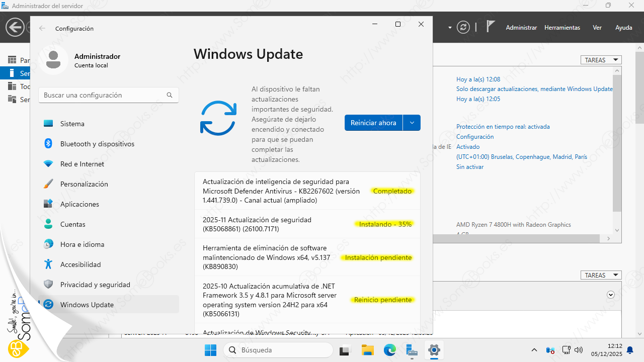The height and width of the screenshot is (362, 644).
Task: Click Protección en tiempo real: activada link
Action: pyautogui.click(x=503, y=127)
